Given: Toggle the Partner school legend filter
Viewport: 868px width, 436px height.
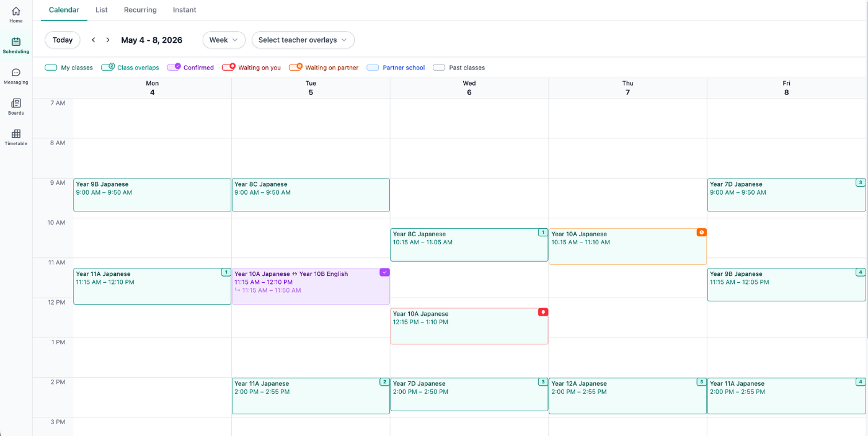Looking at the screenshot, I should pyautogui.click(x=396, y=68).
